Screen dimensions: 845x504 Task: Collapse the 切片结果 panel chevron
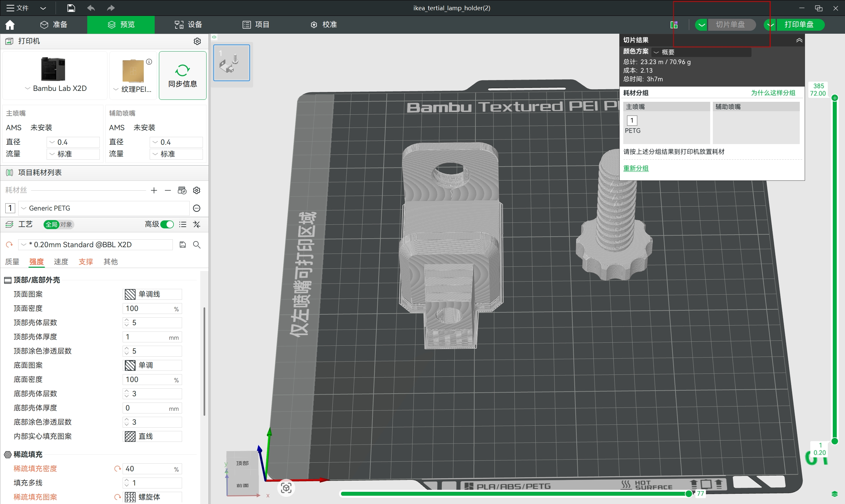point(799,40)
